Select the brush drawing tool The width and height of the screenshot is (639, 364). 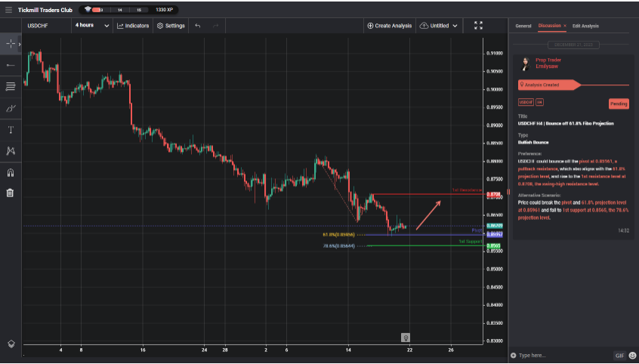coord(11,109)
